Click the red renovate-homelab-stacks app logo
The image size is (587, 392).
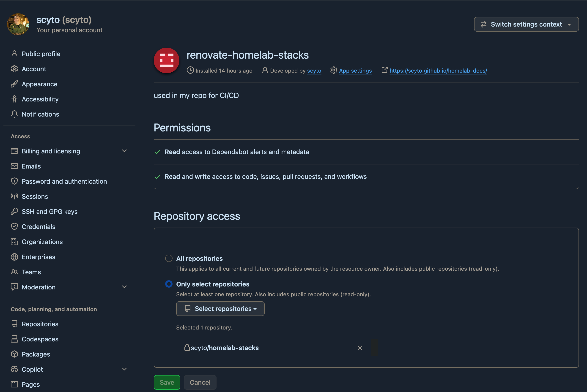tap(166, 60)
